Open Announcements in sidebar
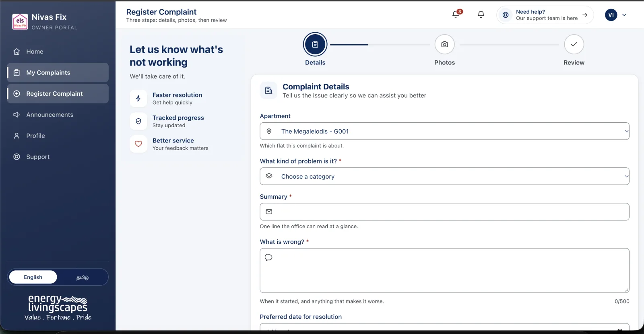 click(58, 115)
